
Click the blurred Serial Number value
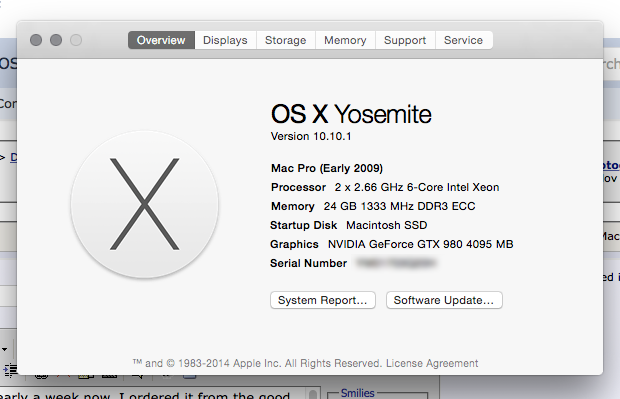point(396,263)
